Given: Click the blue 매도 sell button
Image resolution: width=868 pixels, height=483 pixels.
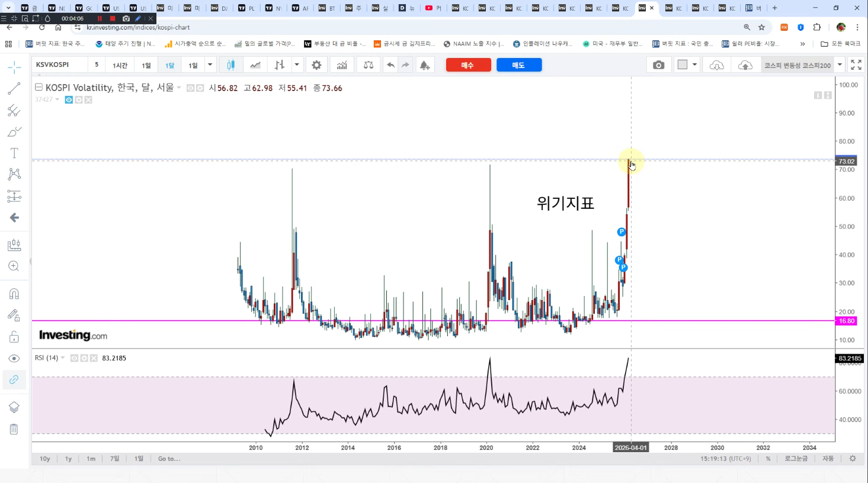Looking at the screenshot, I should click(x=519, y=65).
